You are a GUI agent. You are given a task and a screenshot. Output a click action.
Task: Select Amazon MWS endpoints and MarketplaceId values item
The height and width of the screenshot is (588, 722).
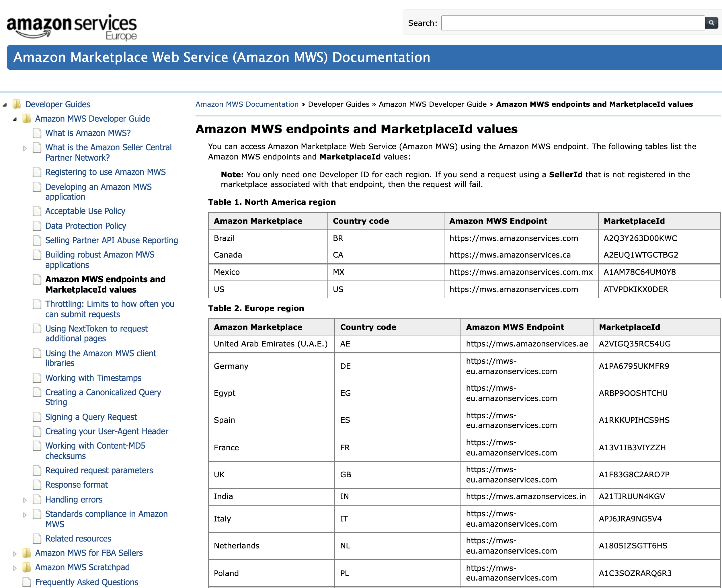coord(105,284)
